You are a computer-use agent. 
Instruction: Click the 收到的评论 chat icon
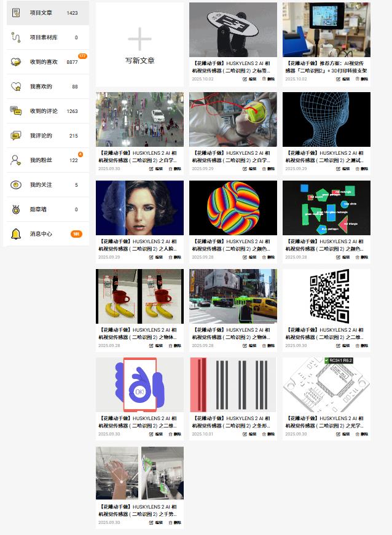(x=16, y=111)
